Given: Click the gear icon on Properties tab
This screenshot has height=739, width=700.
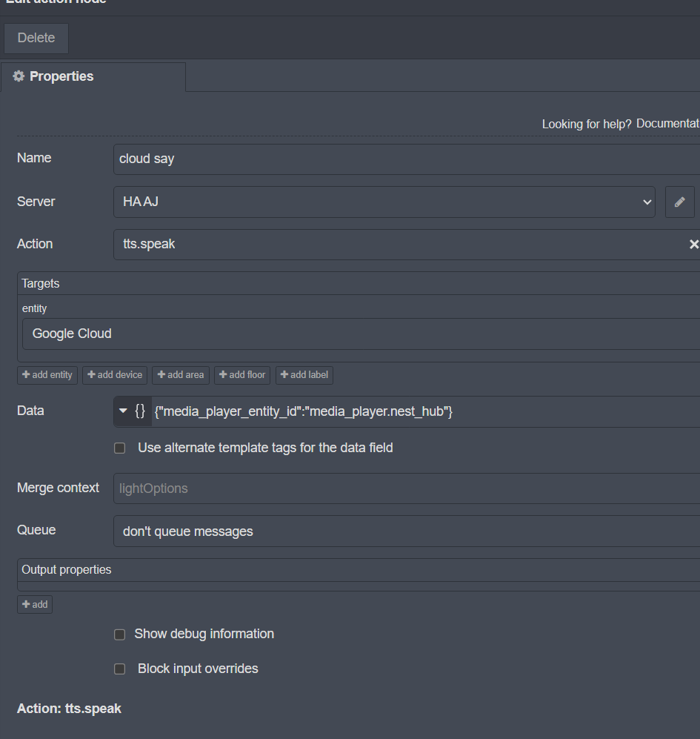Looking at the screenshot, I should click(x=19, y=76).
